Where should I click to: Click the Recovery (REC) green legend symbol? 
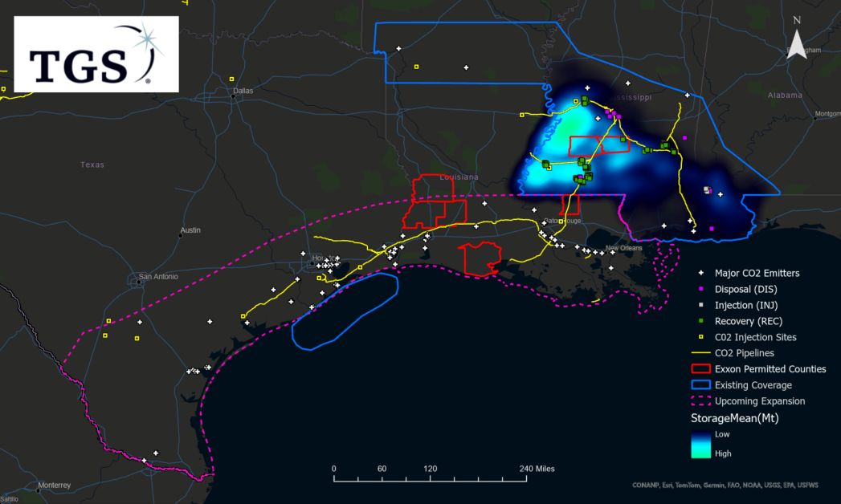[x=701, y=321]
